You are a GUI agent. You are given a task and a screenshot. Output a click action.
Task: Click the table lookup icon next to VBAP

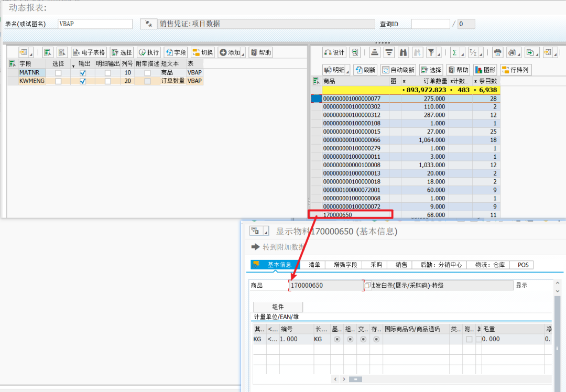tap(148, 24)
